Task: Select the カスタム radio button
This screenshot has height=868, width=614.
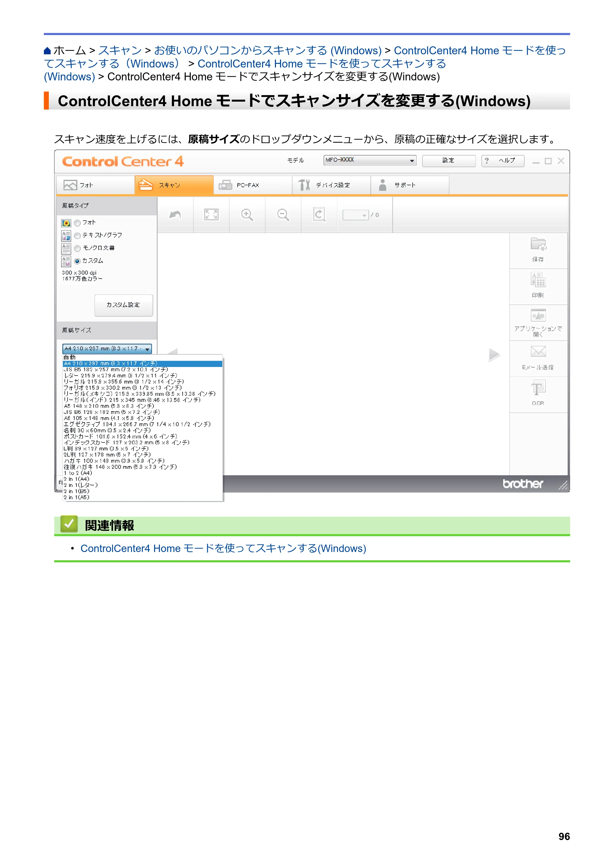Action: 77,261
